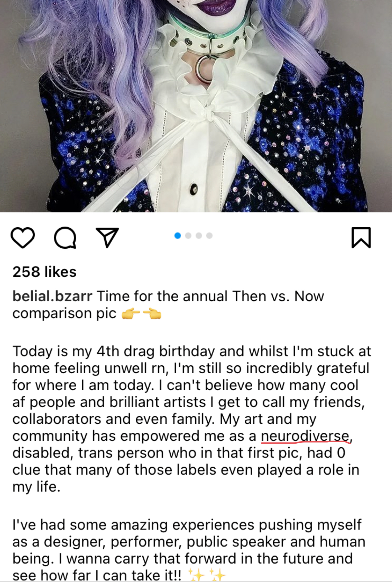This screenshot has width=392, height=585.
Task: Share the post using the paper plane icon
Action: (107, 237)
